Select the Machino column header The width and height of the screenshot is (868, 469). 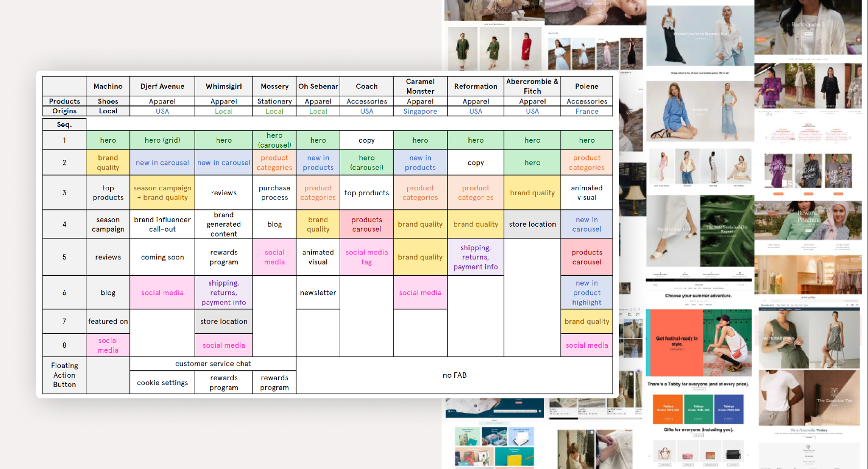[x=108, y=86]
